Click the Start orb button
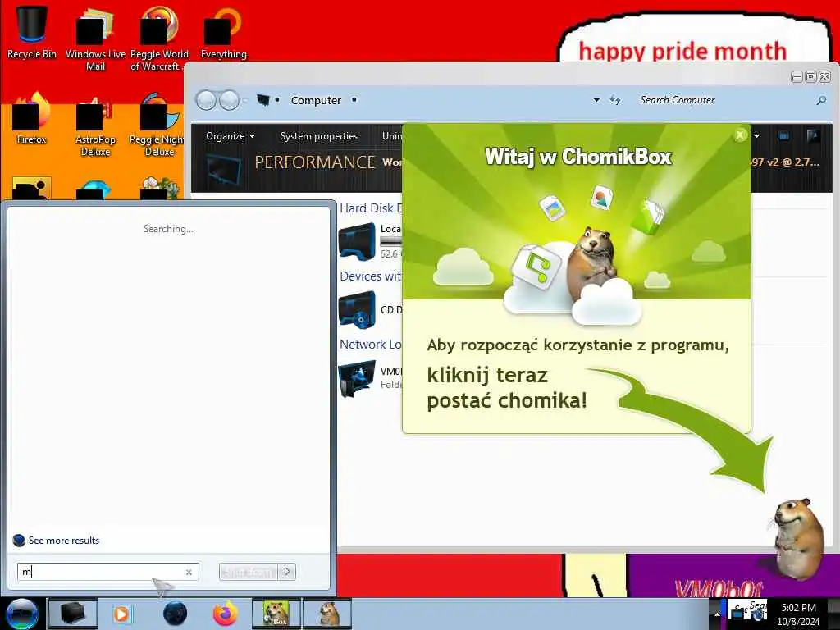Image resolution: width=840 pixels, height=630 pixels. (x=22, y=614)
